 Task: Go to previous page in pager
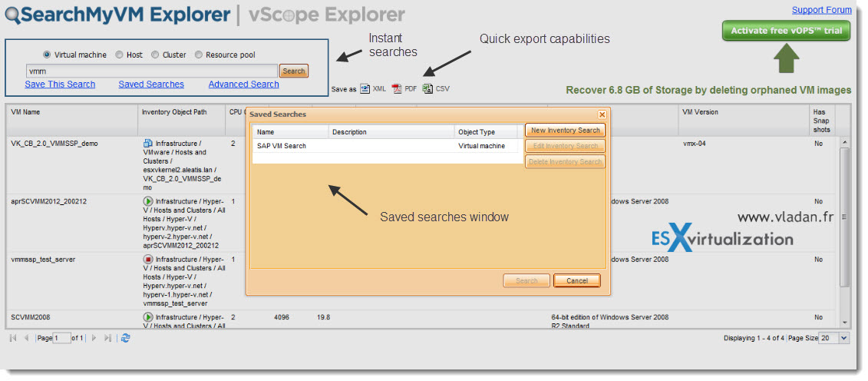point(26,338)
